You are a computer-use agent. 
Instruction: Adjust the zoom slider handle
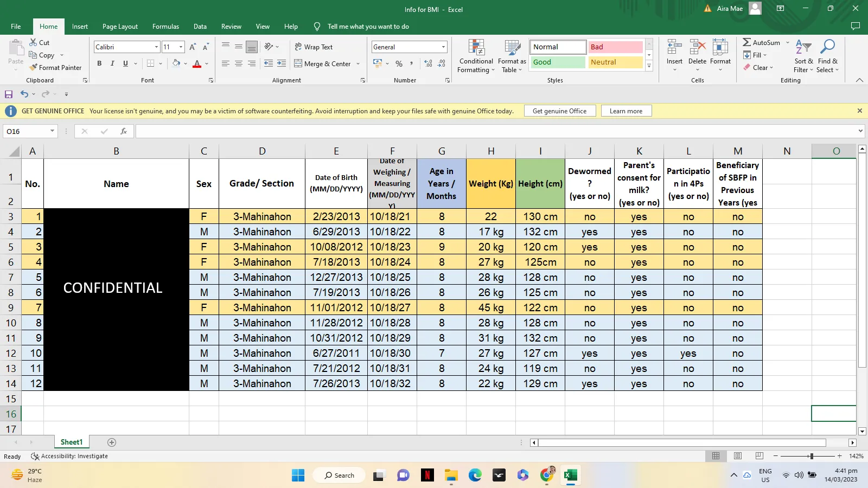pyautogui.click(x=811, y=456)
